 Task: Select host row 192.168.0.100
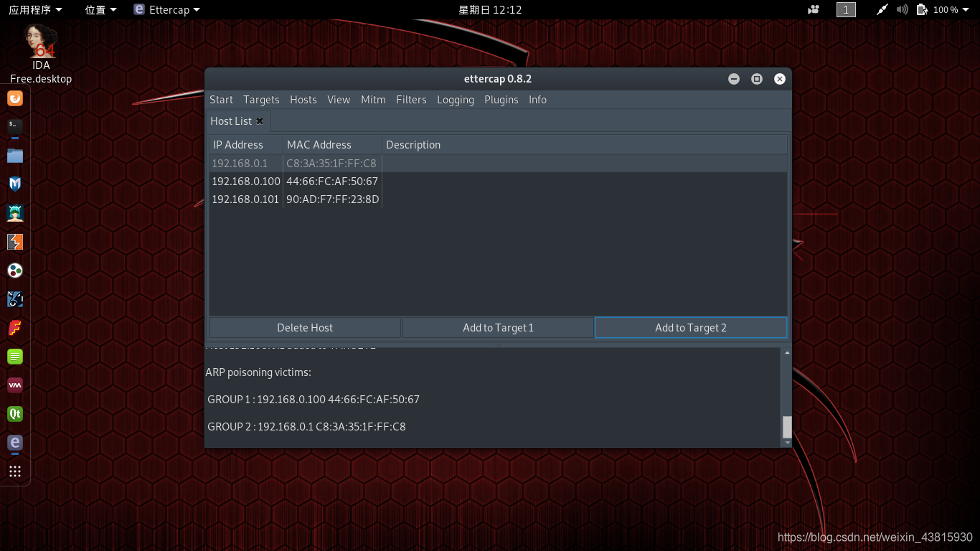coord(498,182)
